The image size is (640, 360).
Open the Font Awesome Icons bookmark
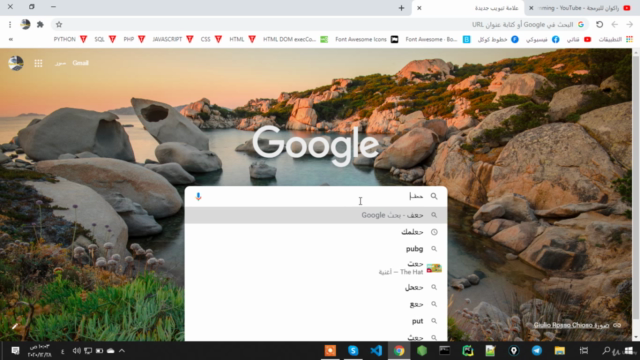click(367, 39)
